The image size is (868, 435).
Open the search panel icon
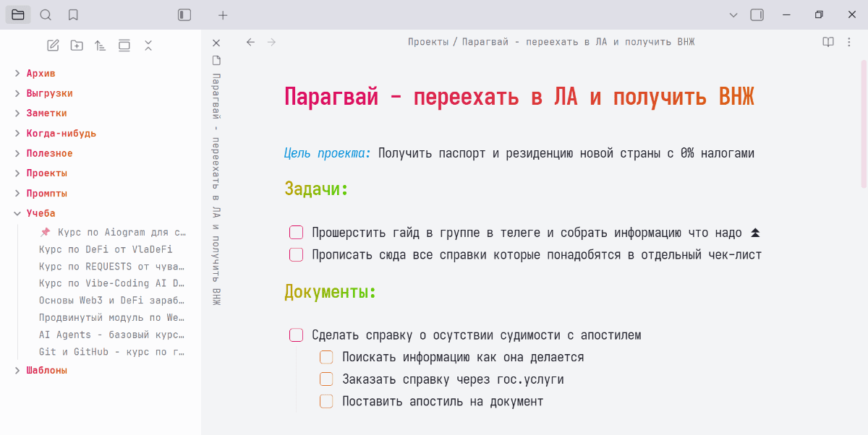[46, 14]
